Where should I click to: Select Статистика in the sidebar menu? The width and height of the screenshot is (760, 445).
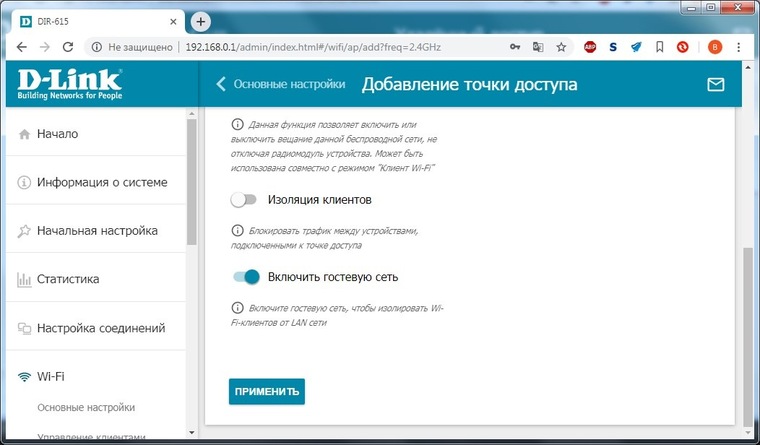tap(68, 279)
